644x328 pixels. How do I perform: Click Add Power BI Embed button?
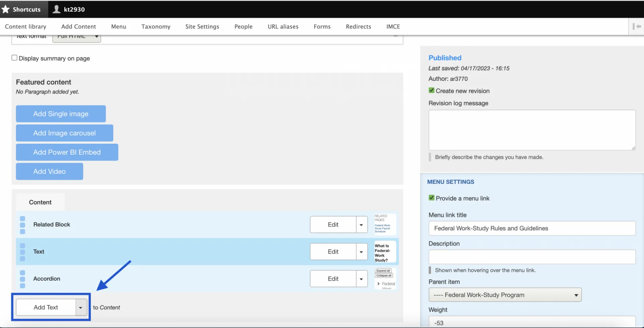click(67, 152)
